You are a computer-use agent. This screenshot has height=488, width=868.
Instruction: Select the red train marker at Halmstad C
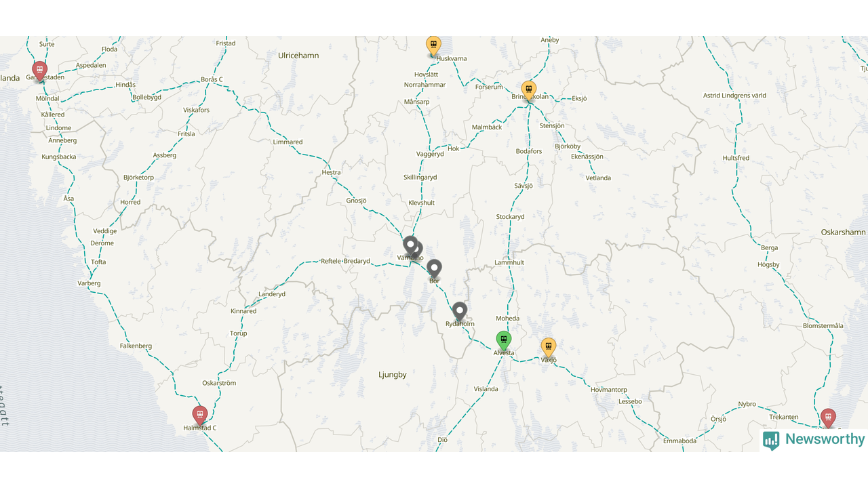[199, 415]
